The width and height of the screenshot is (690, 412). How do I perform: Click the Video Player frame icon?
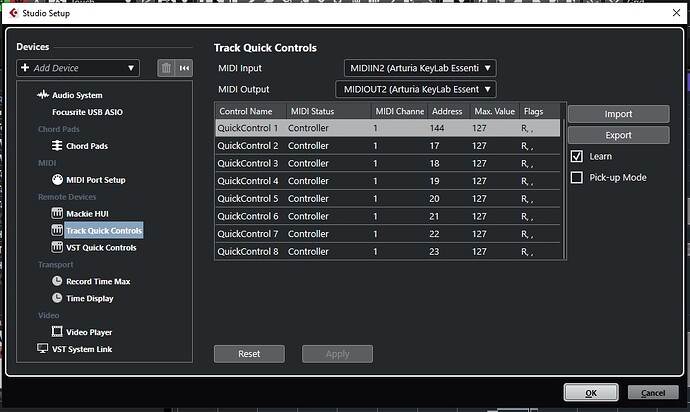click(57, 331)
